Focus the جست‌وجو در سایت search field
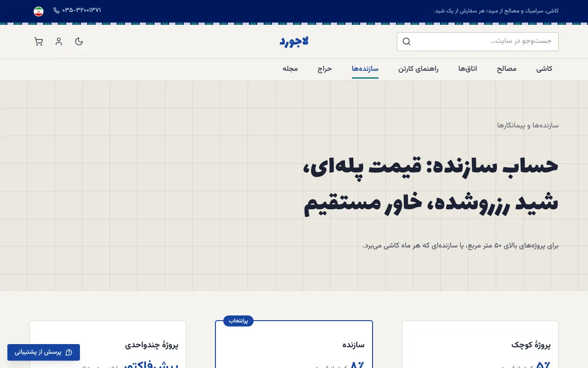The height and width of the screenshot is (368, 588). click(478, 41)
